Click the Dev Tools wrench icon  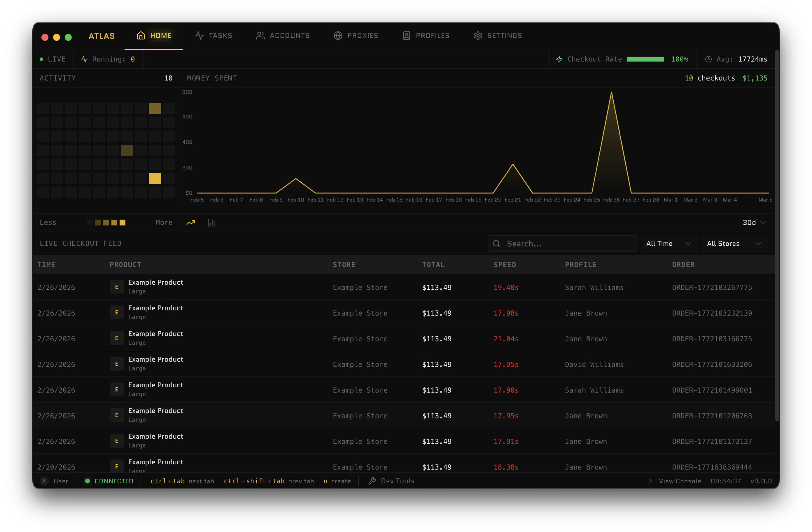[x=372, y=481]
